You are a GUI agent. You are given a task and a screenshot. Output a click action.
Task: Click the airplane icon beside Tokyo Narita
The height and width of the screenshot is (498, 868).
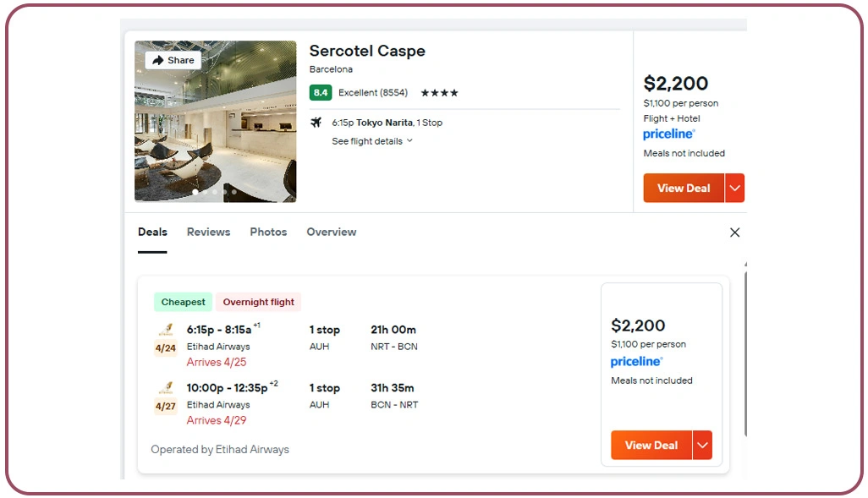click(316, 123)
